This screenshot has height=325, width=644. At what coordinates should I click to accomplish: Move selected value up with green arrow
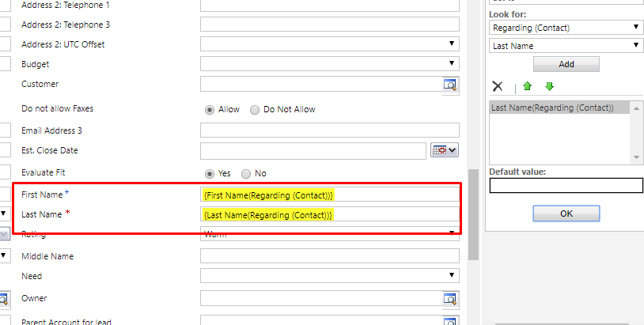click(x=528, y=86)
